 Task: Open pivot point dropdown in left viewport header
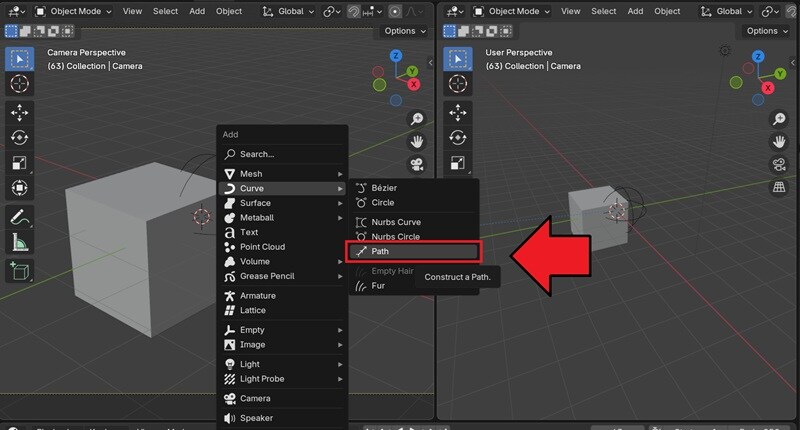[332, 11]
